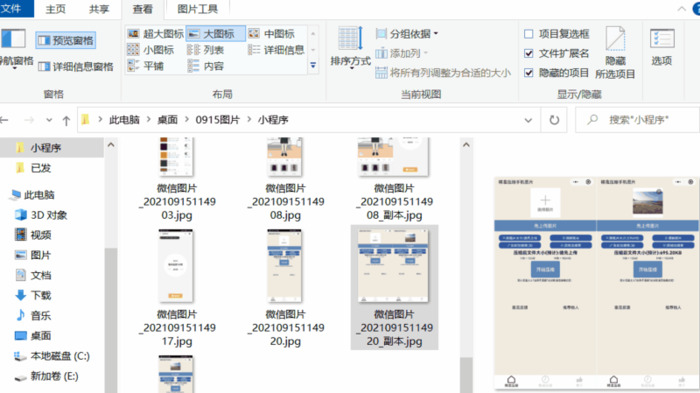
Task: Select 中图标 medium icons layout
Action: point(271,34)
